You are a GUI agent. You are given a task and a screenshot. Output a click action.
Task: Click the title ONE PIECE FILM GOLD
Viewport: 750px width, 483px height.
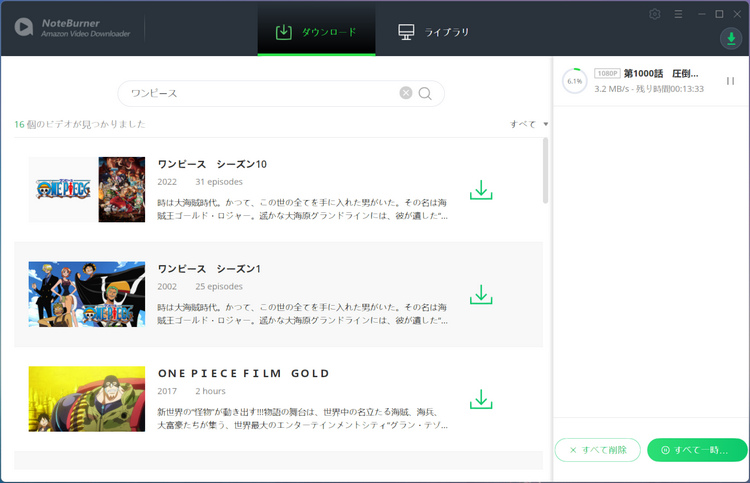243,373
